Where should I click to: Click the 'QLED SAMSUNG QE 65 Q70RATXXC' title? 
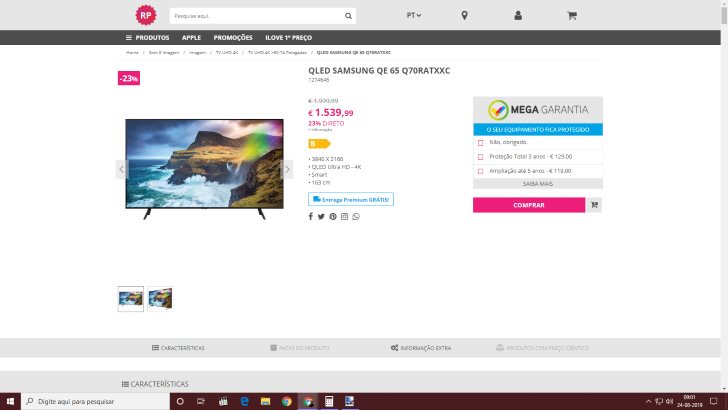[x=379, y=71]
